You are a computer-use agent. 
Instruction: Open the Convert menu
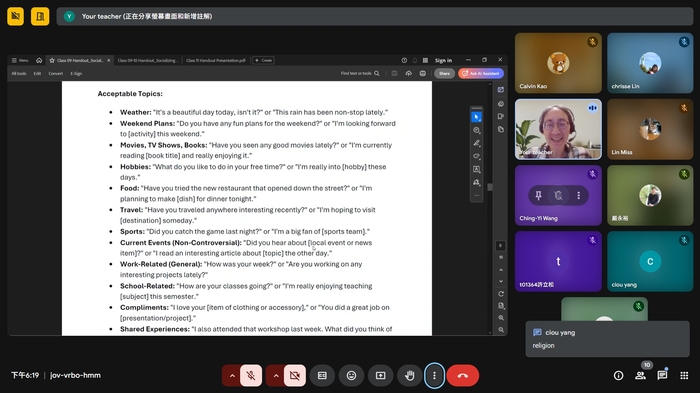click(x=56, y=73)
